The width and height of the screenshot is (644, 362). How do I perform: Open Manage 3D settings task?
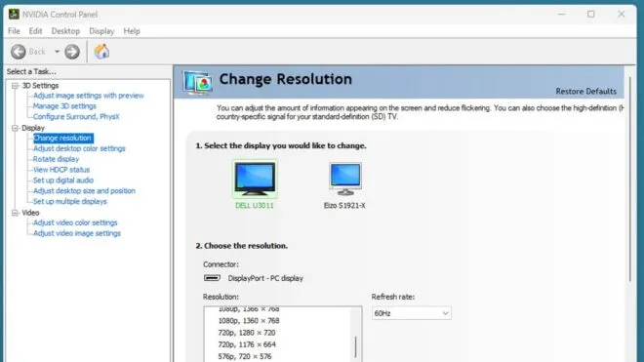pos(64,106)
